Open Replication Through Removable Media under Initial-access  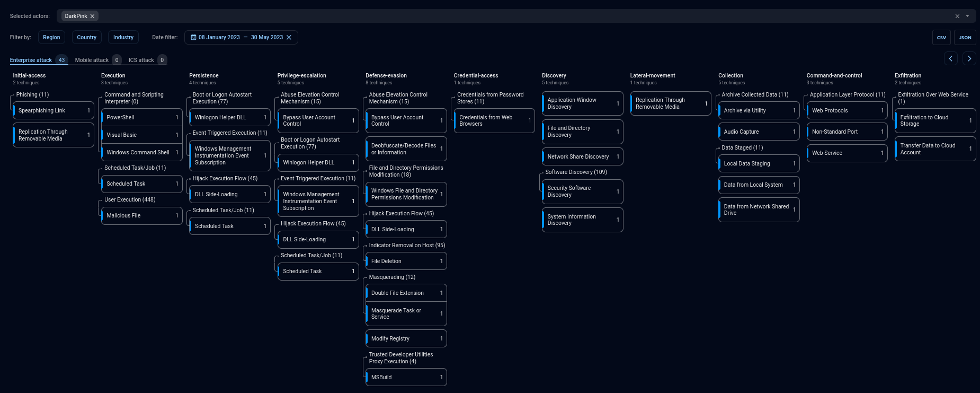[54, 135]
